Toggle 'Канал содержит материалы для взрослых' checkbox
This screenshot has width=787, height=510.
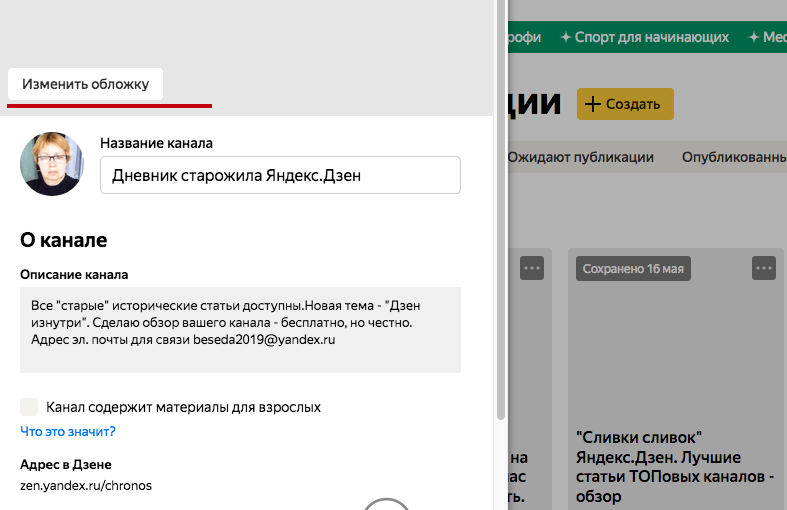[29, 407]
